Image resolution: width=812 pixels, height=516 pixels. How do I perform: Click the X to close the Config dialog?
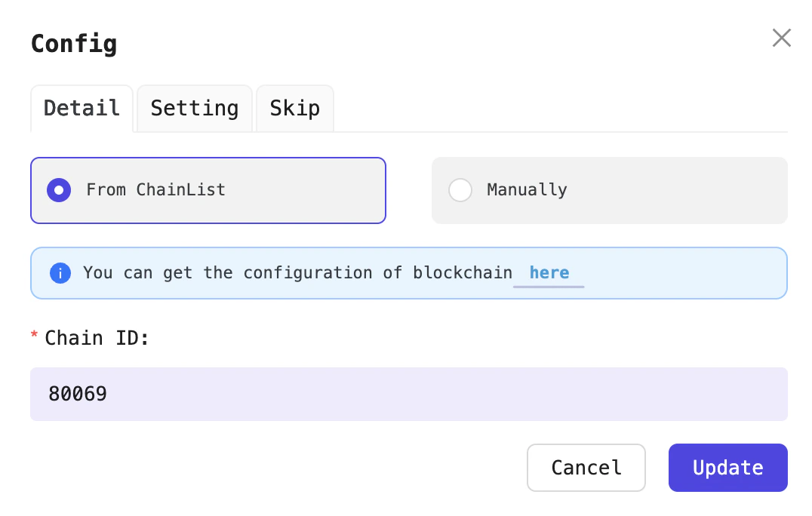(781, 38)
